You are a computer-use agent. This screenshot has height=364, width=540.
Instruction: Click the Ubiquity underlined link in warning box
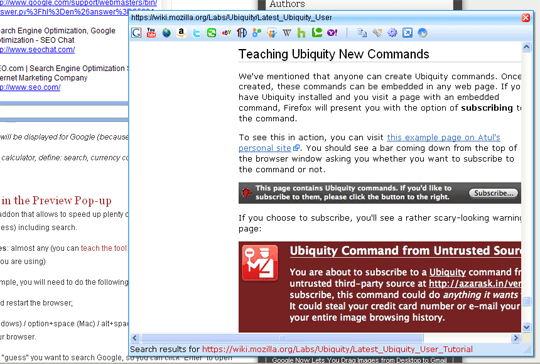click(x=447, y=272)
